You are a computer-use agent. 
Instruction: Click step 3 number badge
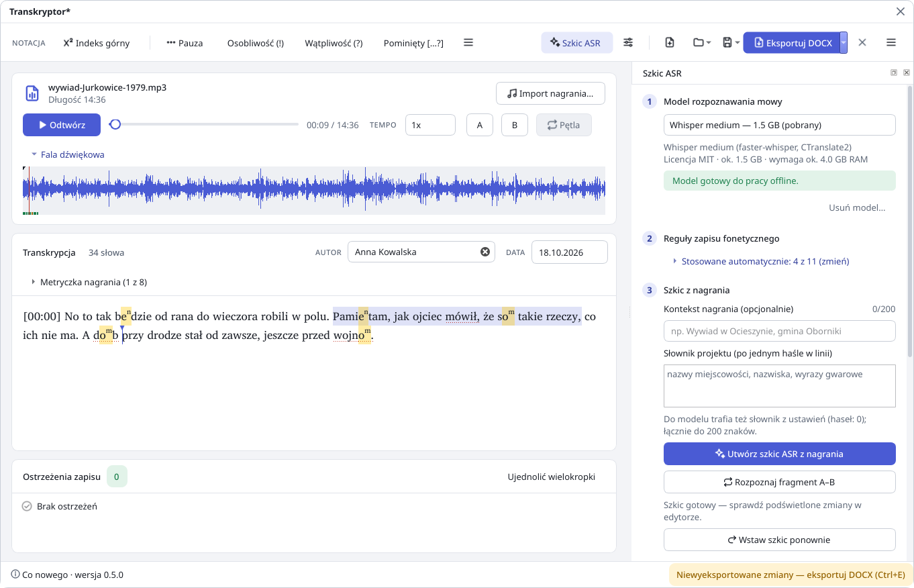coord(649,291)
